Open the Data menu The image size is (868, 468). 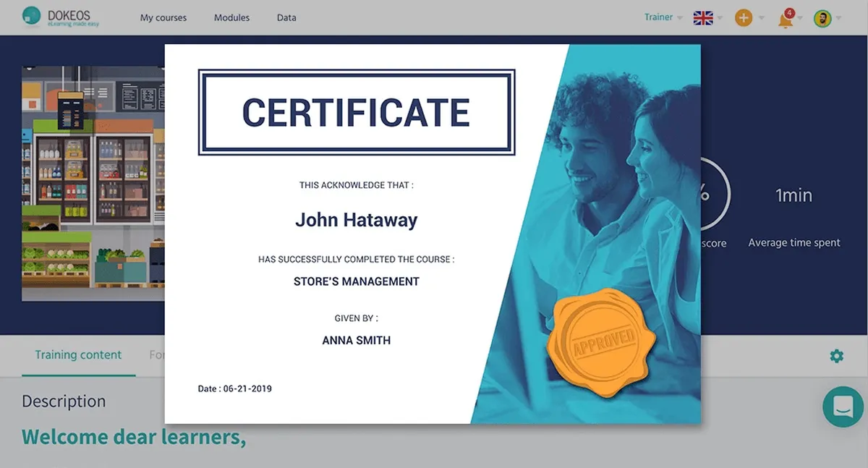(286, 17)
